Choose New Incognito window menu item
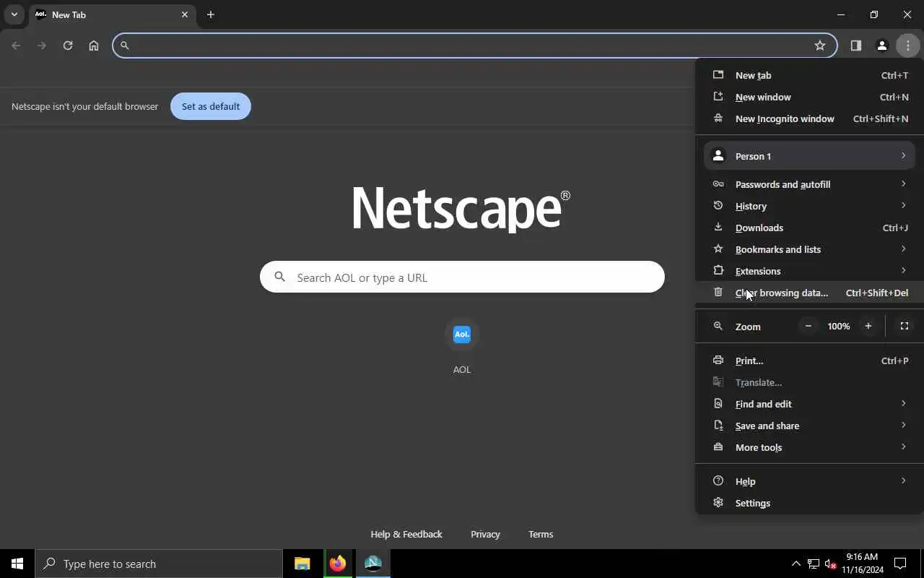 pos(810,118)
